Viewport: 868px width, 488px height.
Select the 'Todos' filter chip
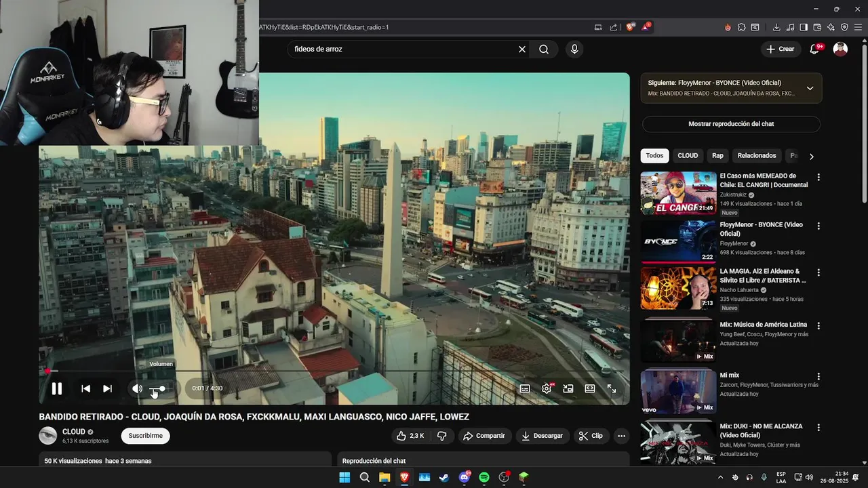[x=654, y=156]
